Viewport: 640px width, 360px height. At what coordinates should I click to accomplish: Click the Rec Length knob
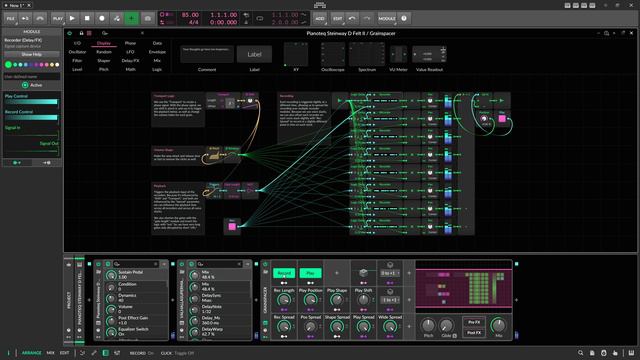[x=283, y=300]
